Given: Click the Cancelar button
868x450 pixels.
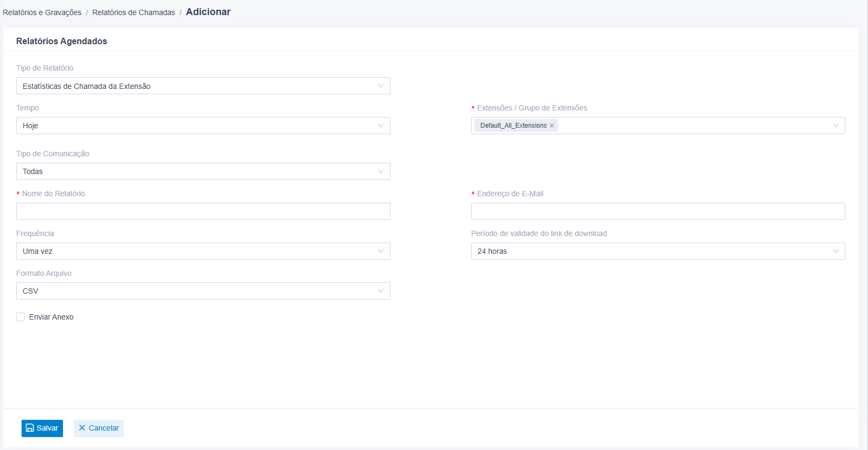Looking at the screenshot, I should pos(99,428).
